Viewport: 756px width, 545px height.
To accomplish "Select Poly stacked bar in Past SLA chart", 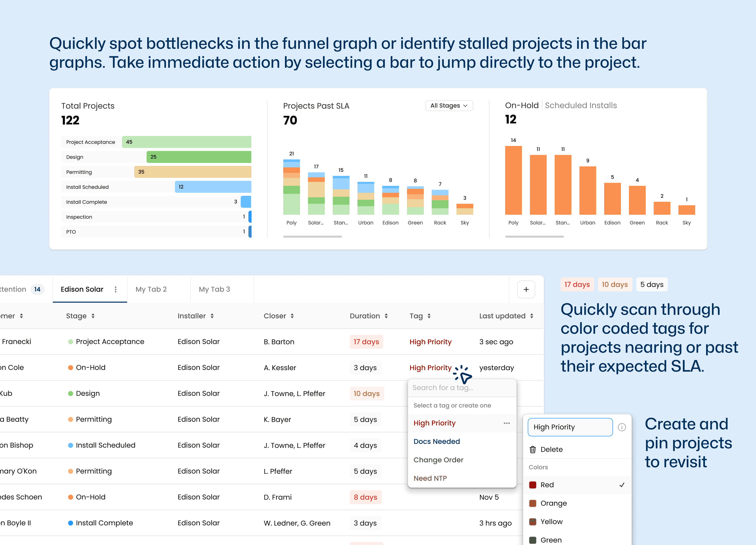I will [x=291, y=187].
